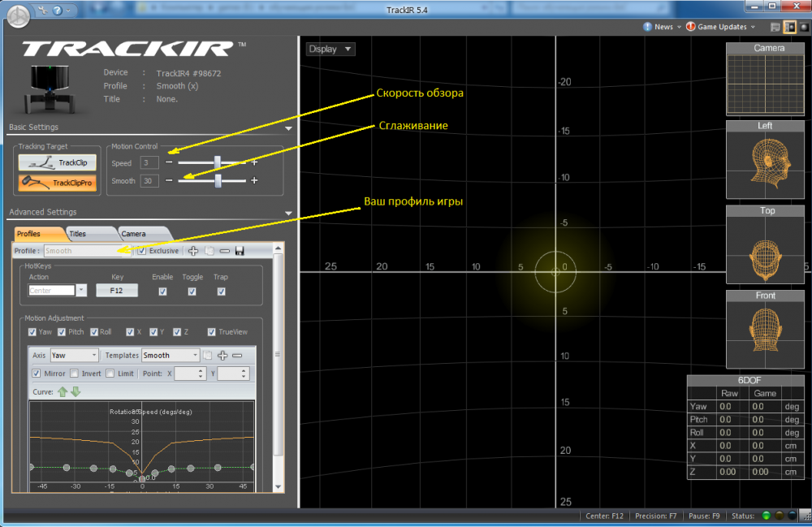Enable the Invert checkbox

point(75,374)
